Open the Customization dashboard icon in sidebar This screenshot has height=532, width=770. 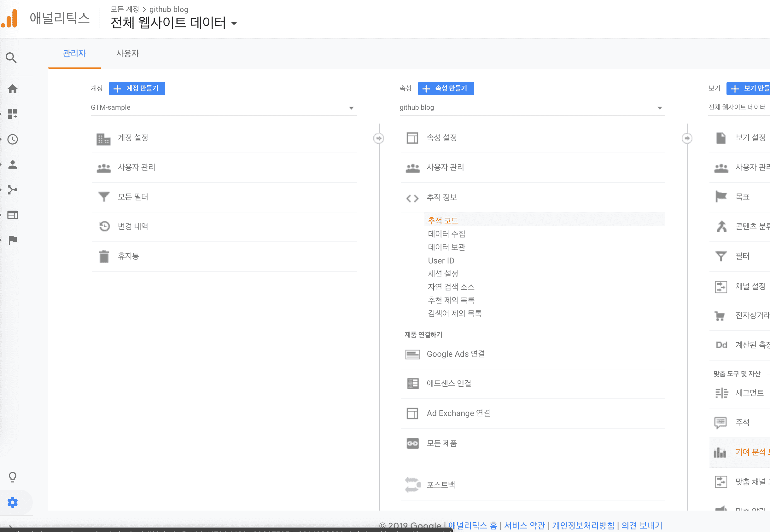pyautogui.click(x=13, y=114)
